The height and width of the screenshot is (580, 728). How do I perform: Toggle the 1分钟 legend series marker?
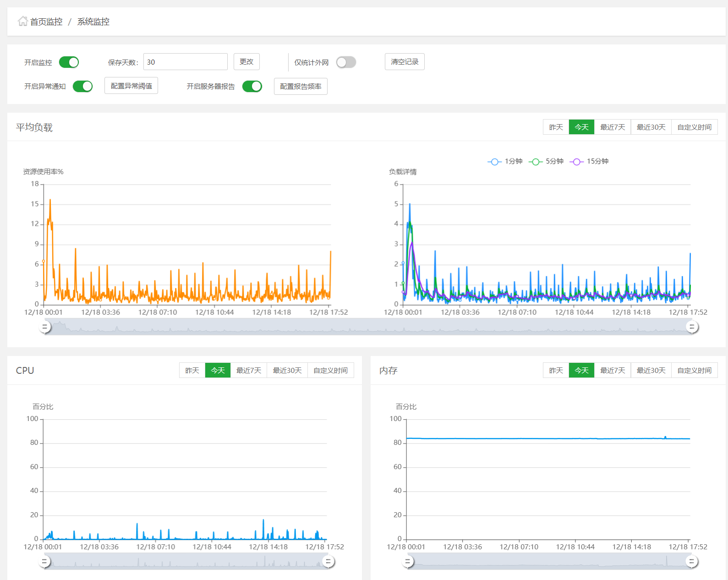[494, 162]
